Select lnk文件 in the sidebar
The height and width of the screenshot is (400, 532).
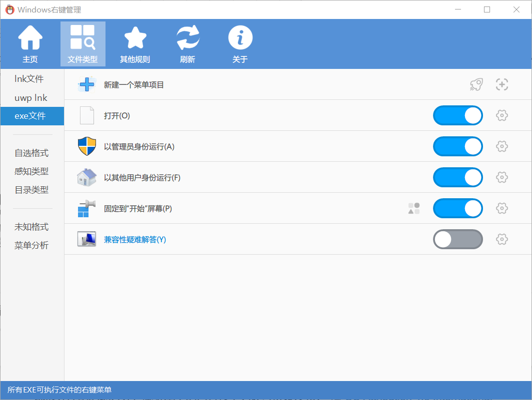[x=29, y=79]
